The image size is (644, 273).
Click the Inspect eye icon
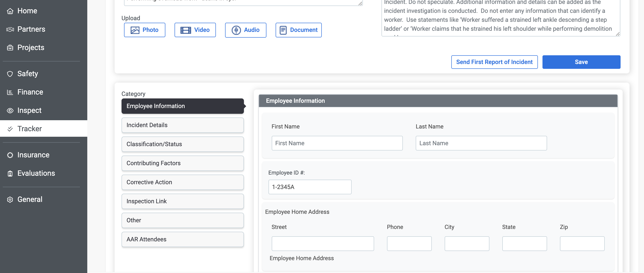(10, 110)
